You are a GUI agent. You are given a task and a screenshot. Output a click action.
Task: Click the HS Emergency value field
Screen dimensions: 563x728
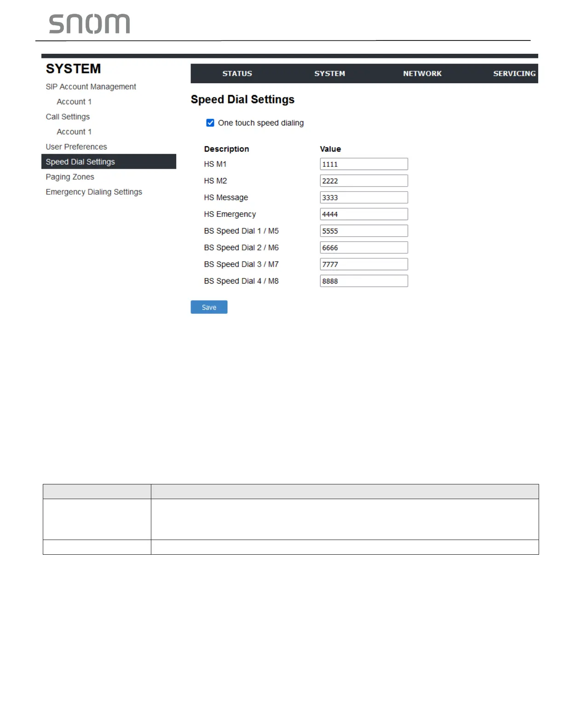click(x=364, y=214)
